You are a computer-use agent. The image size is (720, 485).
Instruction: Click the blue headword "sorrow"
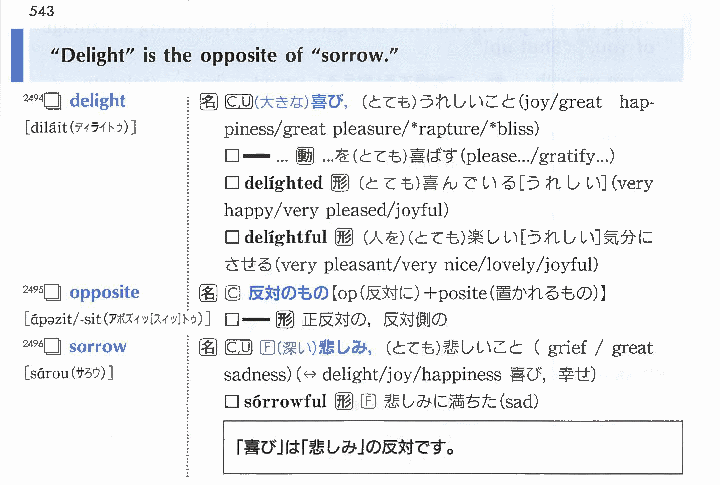coord(98,347)
